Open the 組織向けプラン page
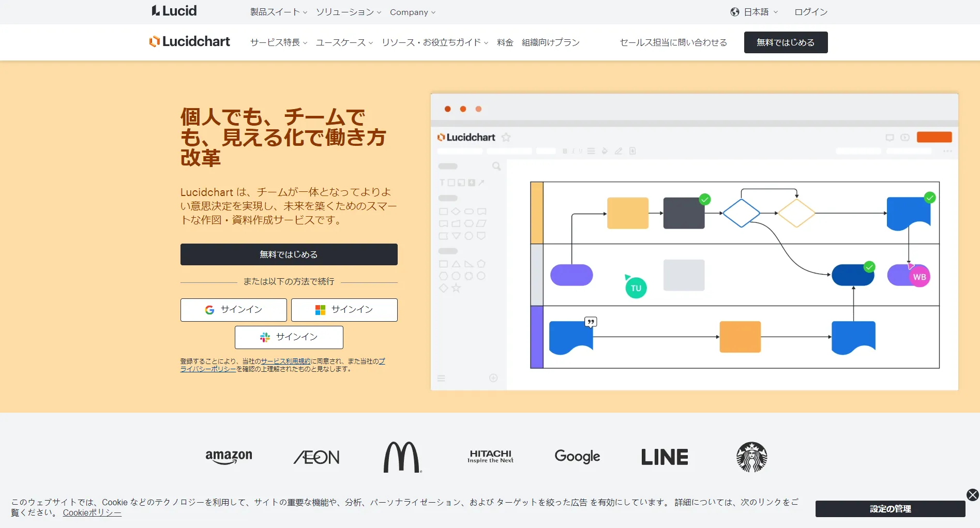The height and width of the screenshot is (528, 980). [550, 42]
